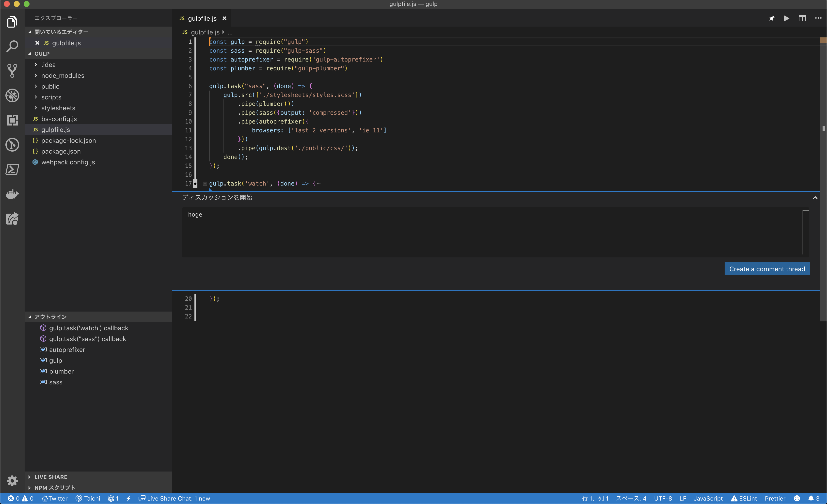Viewport: 827px width, 504px height.
Task: Collapse the open editors section
Action: (98, 32)
